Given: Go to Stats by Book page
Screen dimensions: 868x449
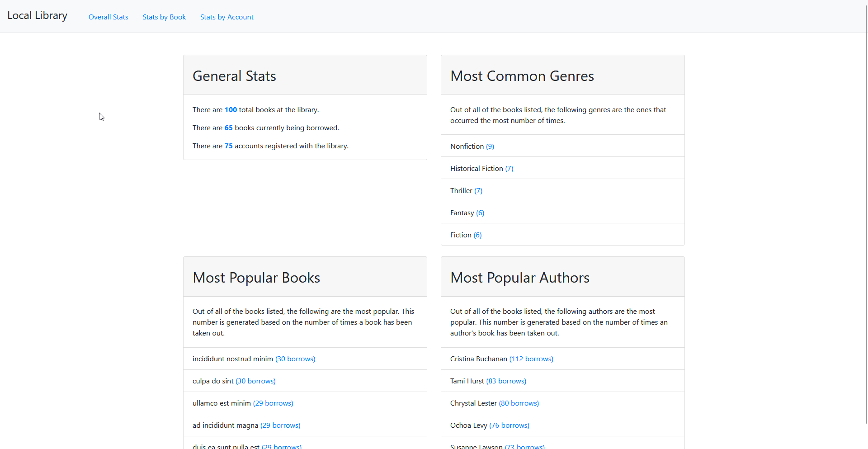Looking at the screenshot, I should (x=164, y=17).
